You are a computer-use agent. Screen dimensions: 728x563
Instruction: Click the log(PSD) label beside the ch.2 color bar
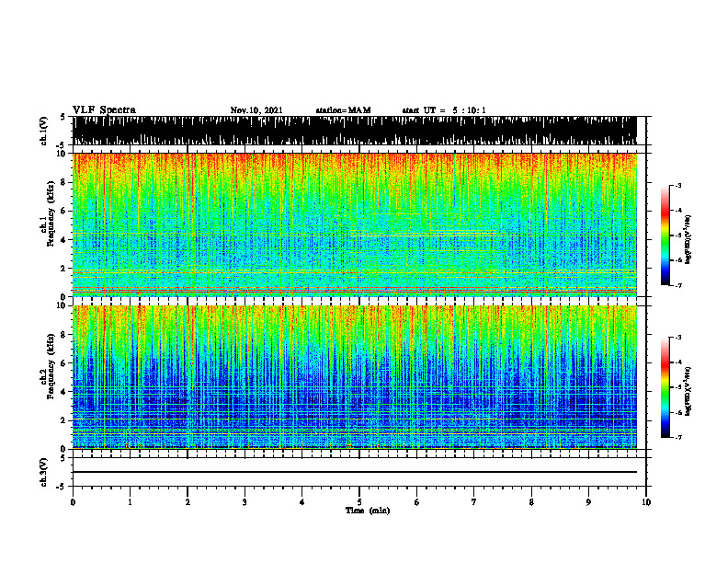pyautogui.click(x=688, y=391)
